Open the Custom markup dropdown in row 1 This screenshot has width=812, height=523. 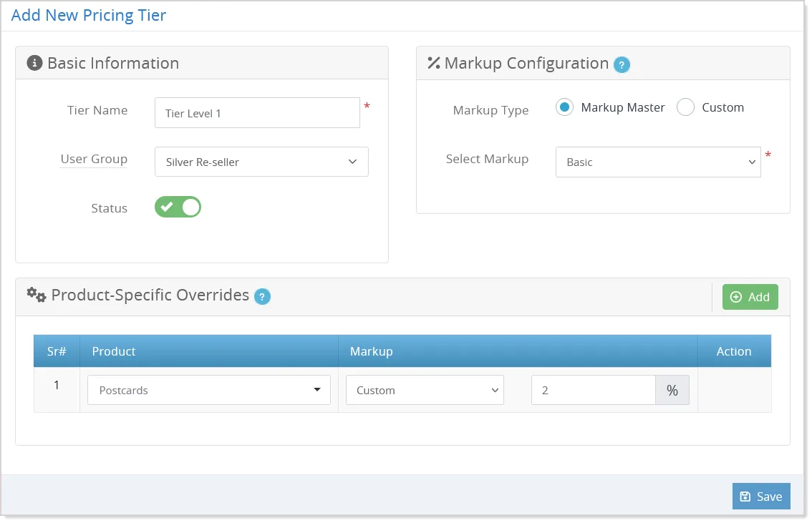pyautogui.click(x=425, y=390)
